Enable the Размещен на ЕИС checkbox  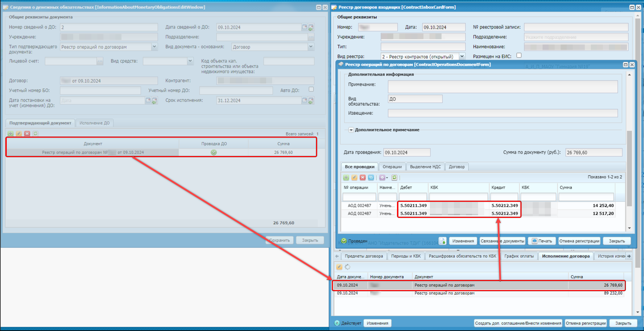click(x=519, y=55)
